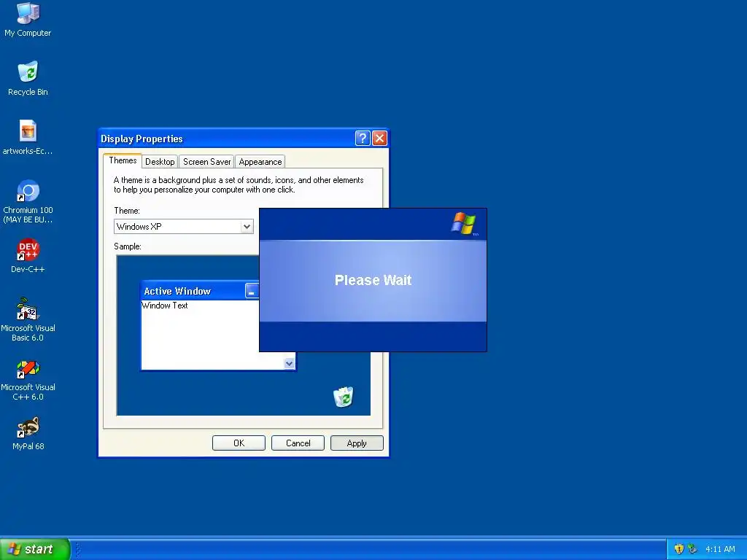Click the sample window scroll down arrow
Screen dimensions: 747x560
point(289,363)
